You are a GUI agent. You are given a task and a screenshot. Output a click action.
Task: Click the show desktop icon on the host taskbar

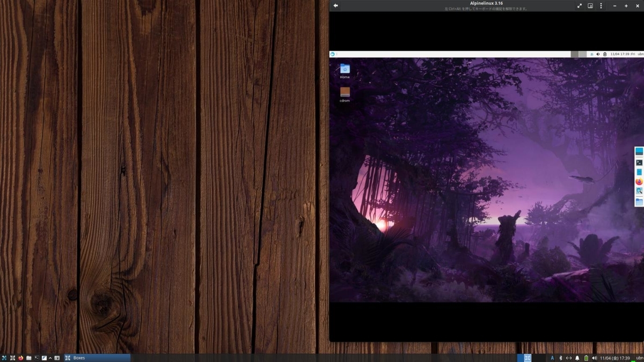pos(57,358)
